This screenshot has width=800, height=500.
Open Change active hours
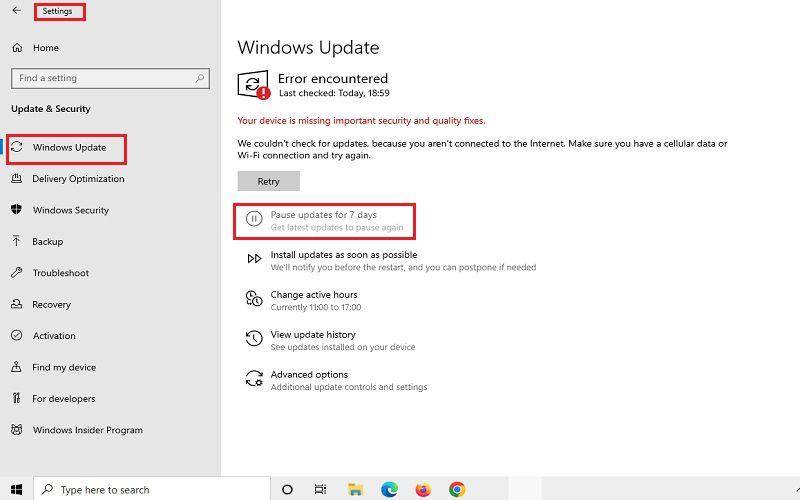314,294
